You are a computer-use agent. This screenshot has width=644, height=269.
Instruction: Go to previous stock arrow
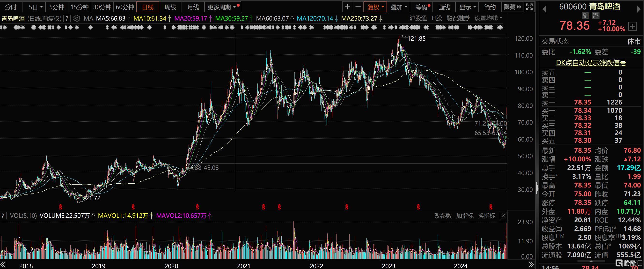point(544,9)
